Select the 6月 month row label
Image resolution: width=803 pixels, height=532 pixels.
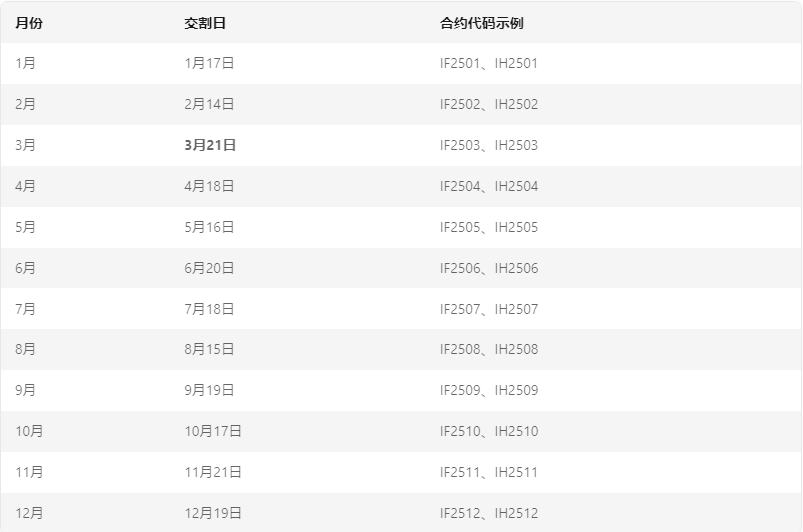[25, 268]
